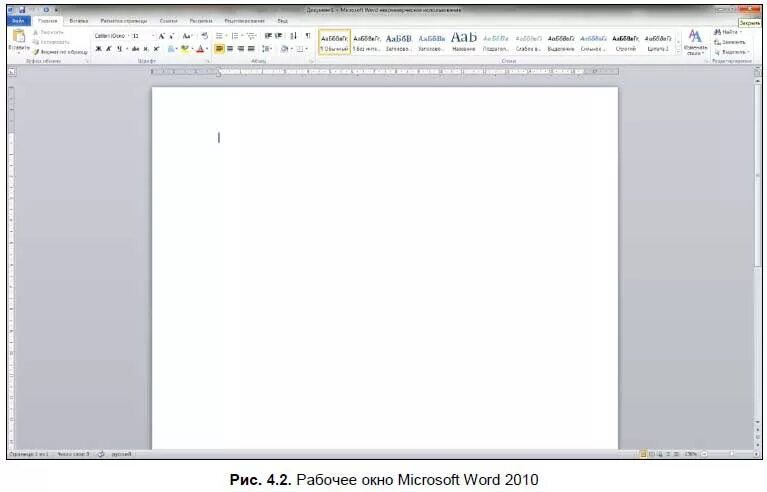The height and width of the screenshot is (492, 767).
Task: Toggle superscript formatting
Action: click(x=157, y=49)
